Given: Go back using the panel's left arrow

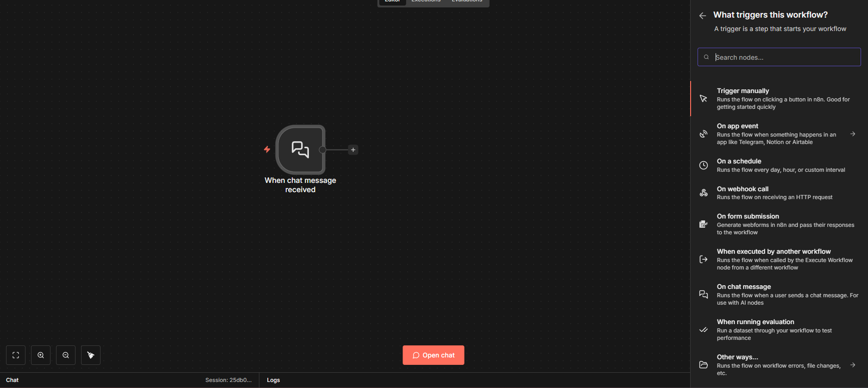Looking at the screenshot, I should tap(703, 16).
